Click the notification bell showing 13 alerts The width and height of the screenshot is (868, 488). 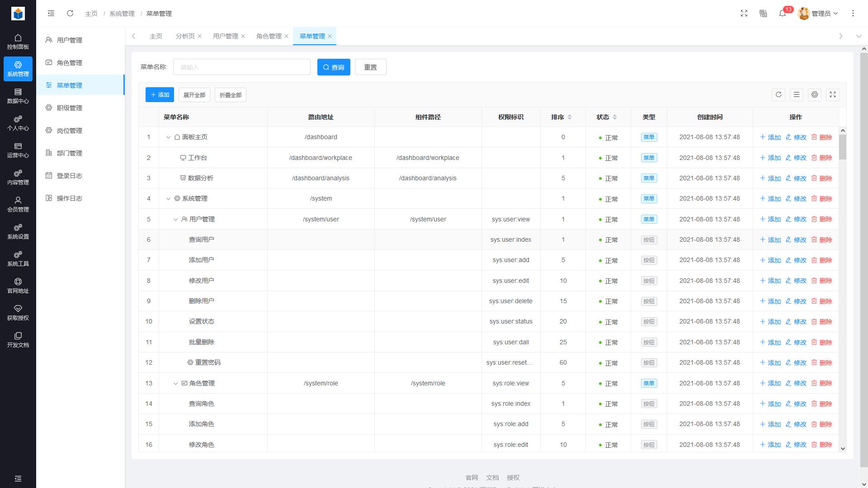pos(783,14)
